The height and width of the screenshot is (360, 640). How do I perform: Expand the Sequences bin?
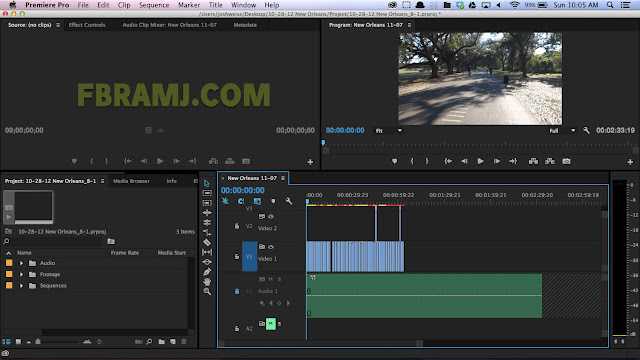pos(21,286)
